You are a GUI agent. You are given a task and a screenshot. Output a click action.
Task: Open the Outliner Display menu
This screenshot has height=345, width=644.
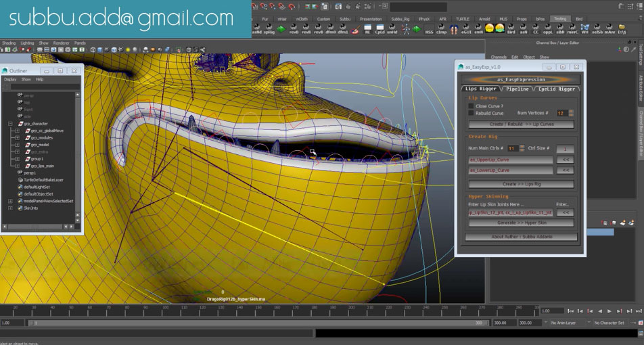[x=10, y=79]
